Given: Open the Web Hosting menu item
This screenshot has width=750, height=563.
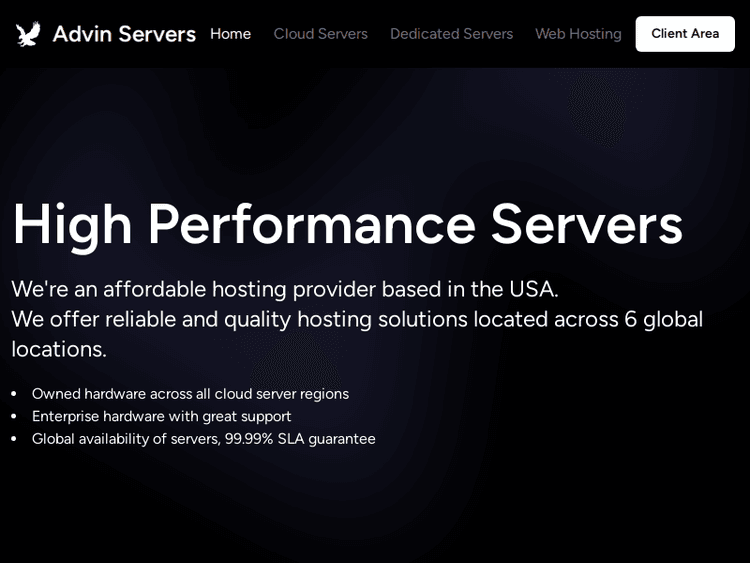Looking at the screenshot, I should [x=578, y=34].
